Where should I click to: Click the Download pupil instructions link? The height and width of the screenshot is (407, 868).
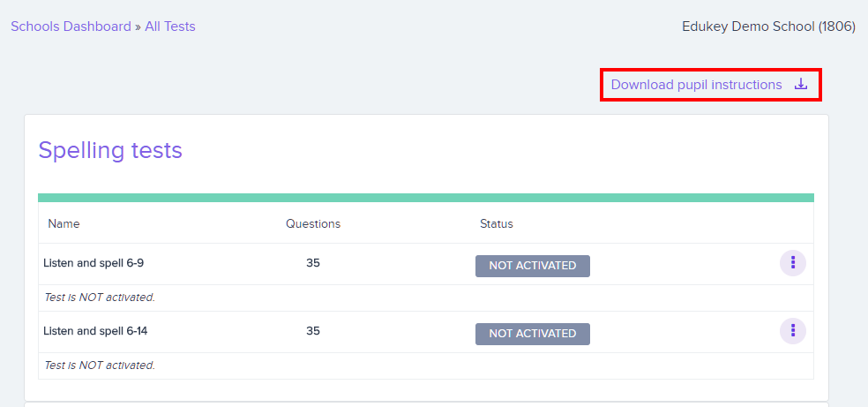[696, 85]
